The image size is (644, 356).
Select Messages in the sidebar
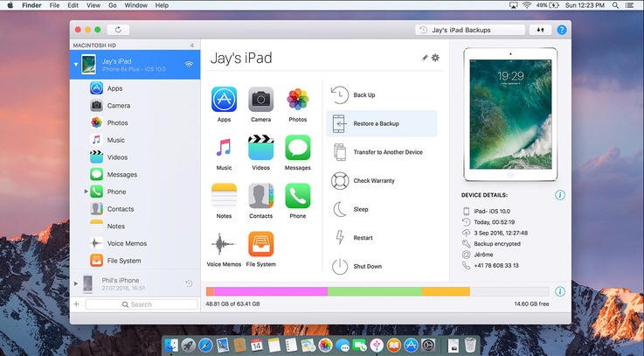135,174
